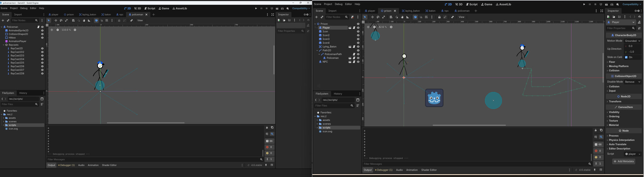644x177 pixels.
Task: Click the AssetLib button in the right window
Action: tap(503, 4)
